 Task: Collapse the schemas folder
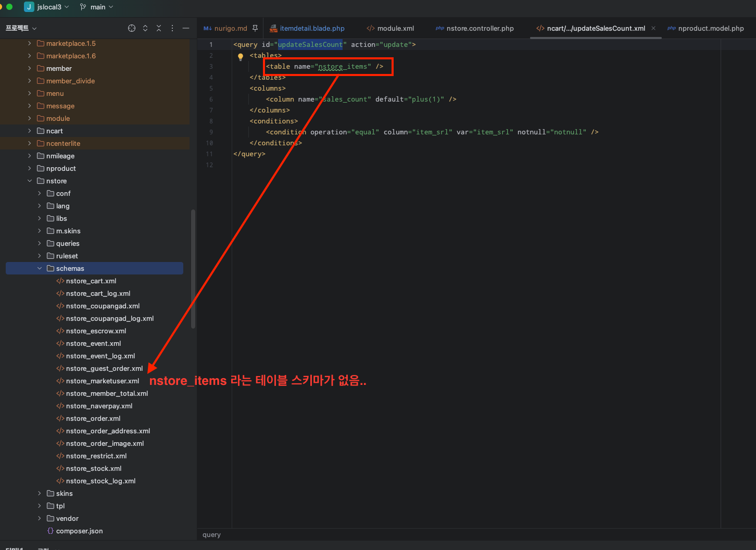(x=40, y=268)
